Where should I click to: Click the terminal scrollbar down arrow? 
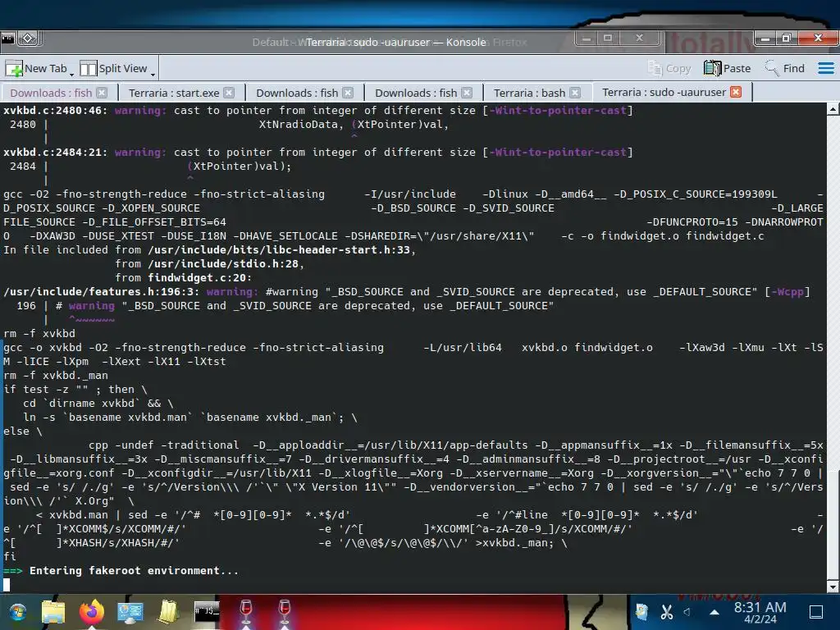(x=833, y=587)
